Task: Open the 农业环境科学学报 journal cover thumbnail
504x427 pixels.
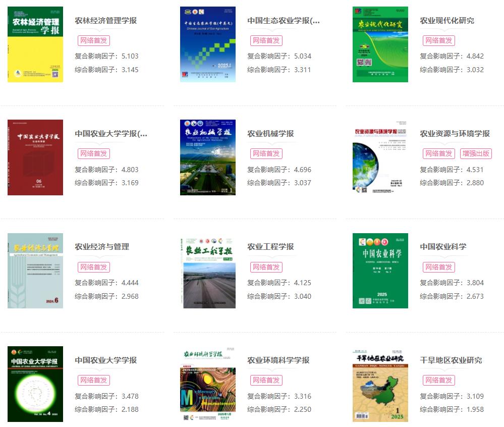Action: [x=208, y=384]
